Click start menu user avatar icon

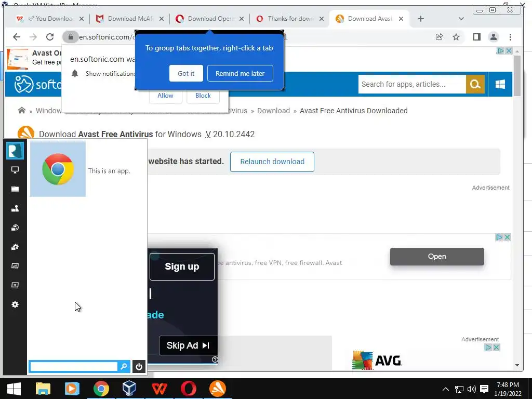(15, 151)
